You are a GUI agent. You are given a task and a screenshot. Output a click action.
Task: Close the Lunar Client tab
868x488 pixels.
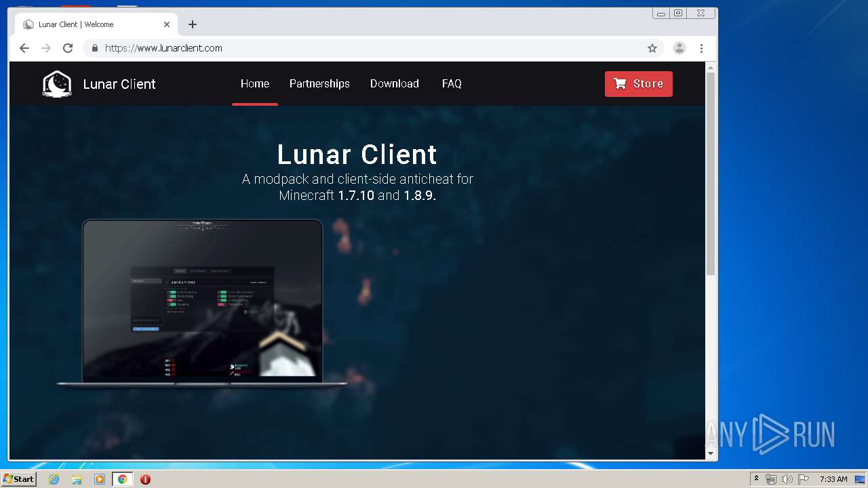(x=167, y=24)
